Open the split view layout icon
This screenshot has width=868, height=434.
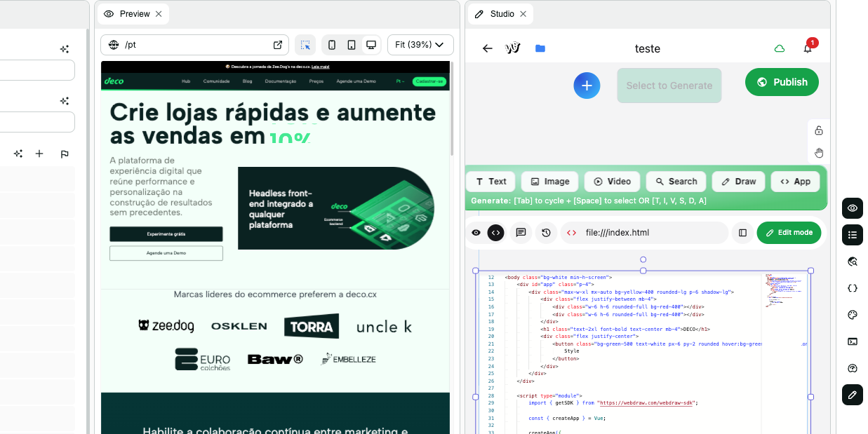742,232
